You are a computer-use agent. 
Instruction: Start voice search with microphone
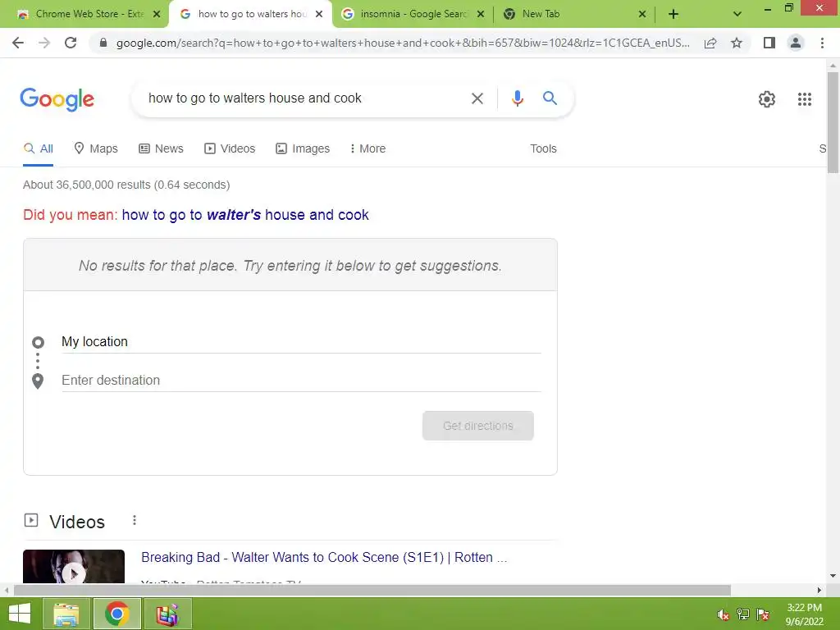[x=517, y=98]
